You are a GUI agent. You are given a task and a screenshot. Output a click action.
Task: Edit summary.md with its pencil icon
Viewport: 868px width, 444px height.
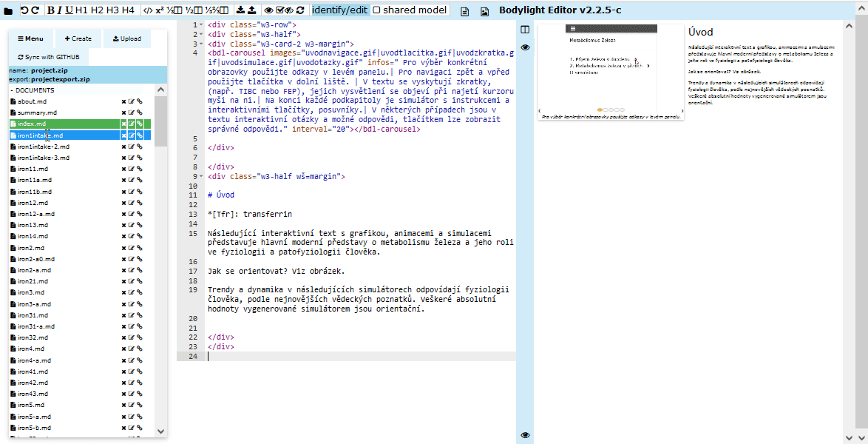[132, 112]
